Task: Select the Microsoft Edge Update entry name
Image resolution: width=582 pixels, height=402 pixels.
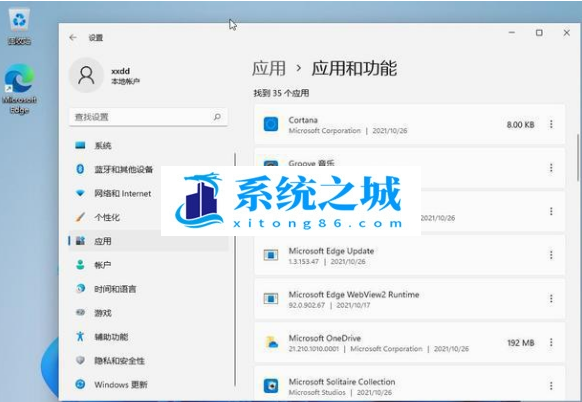Action: (x=331, y=251)
